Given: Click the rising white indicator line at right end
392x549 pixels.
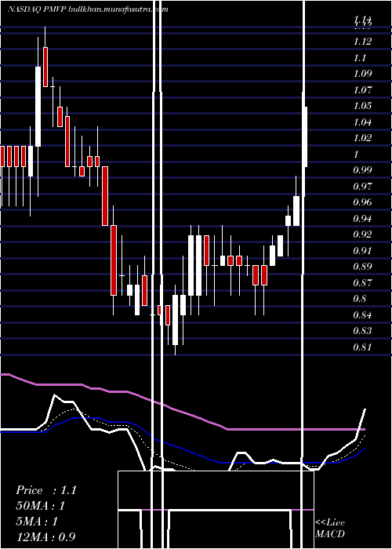Looking at the screenshot, I should (361, 424).
